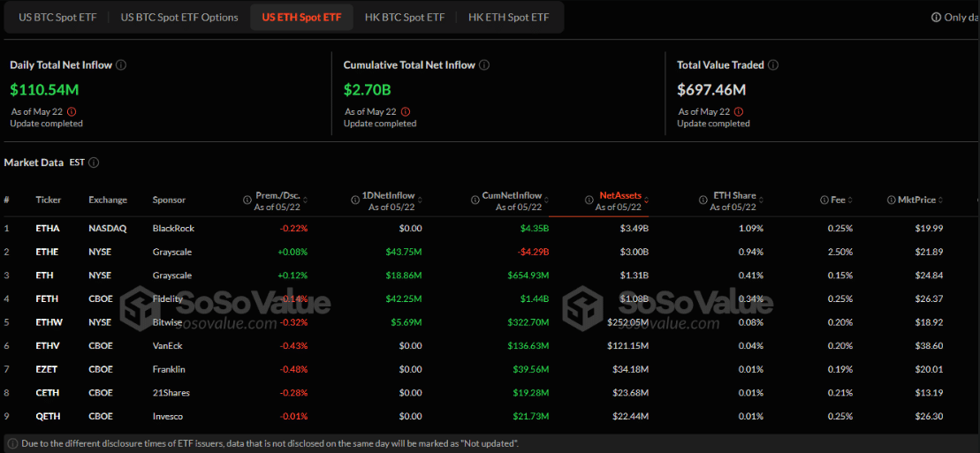This screenshot has width=980, height=453.
Task: Click red alert icon under Daily Total Net Inflow
Action: (x=72, y=112)
